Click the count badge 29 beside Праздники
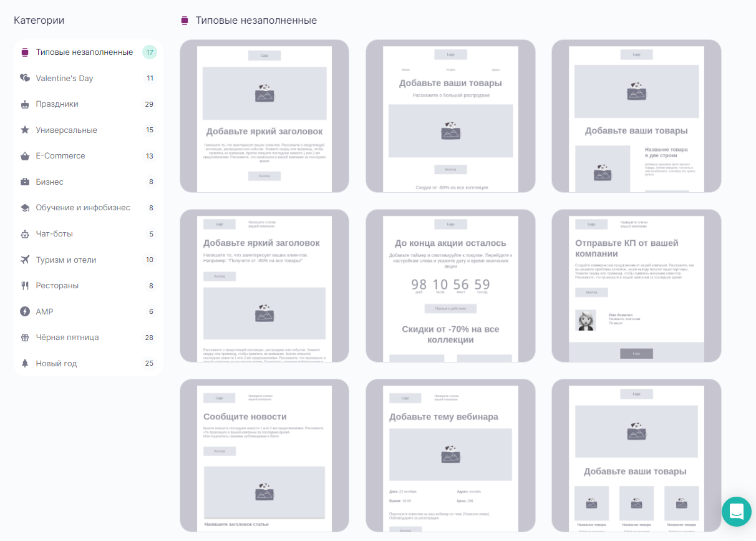756x541 pixels. click(x=149, y=104)
